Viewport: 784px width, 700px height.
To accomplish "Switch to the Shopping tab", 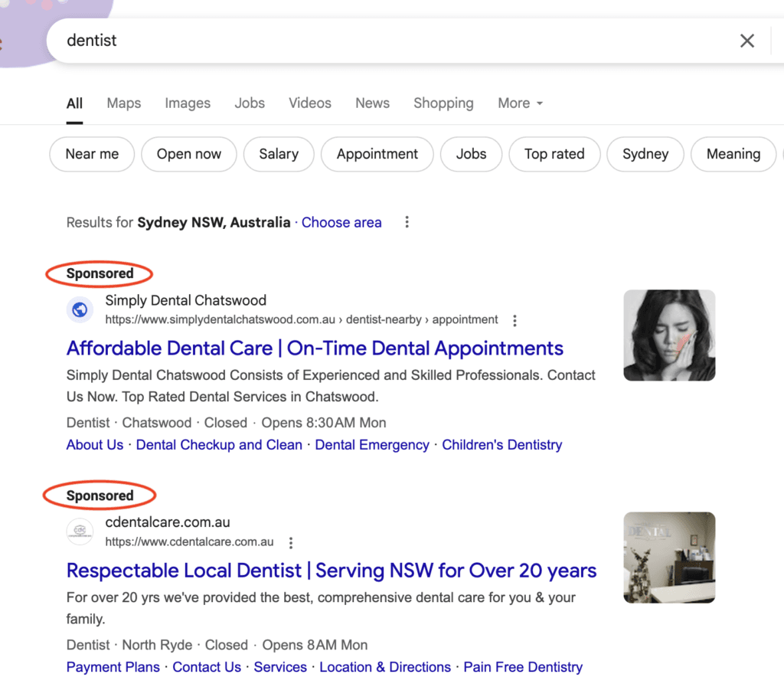I will pos(443,103).
